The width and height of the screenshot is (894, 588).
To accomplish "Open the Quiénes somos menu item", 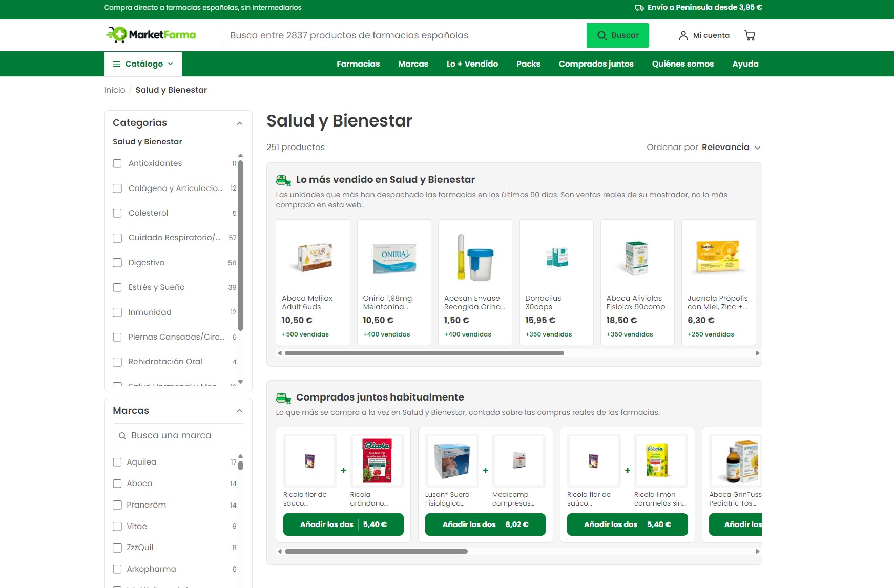I will pyautogui.click(x=683, y=64).
